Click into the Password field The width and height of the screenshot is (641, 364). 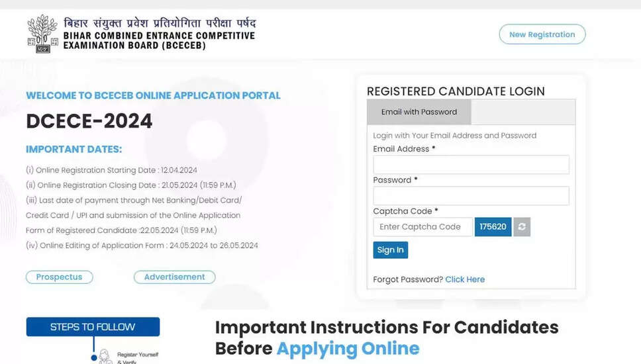click(471, 196)
